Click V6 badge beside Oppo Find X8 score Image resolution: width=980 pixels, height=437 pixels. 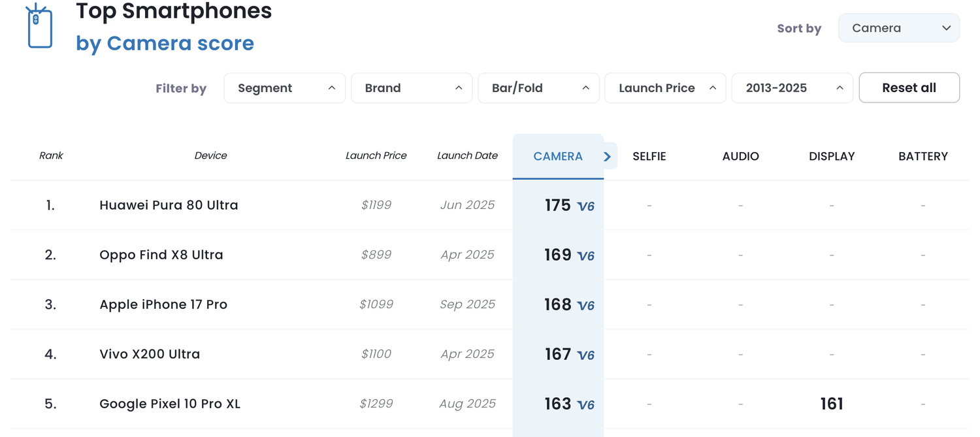click(586, 256)
